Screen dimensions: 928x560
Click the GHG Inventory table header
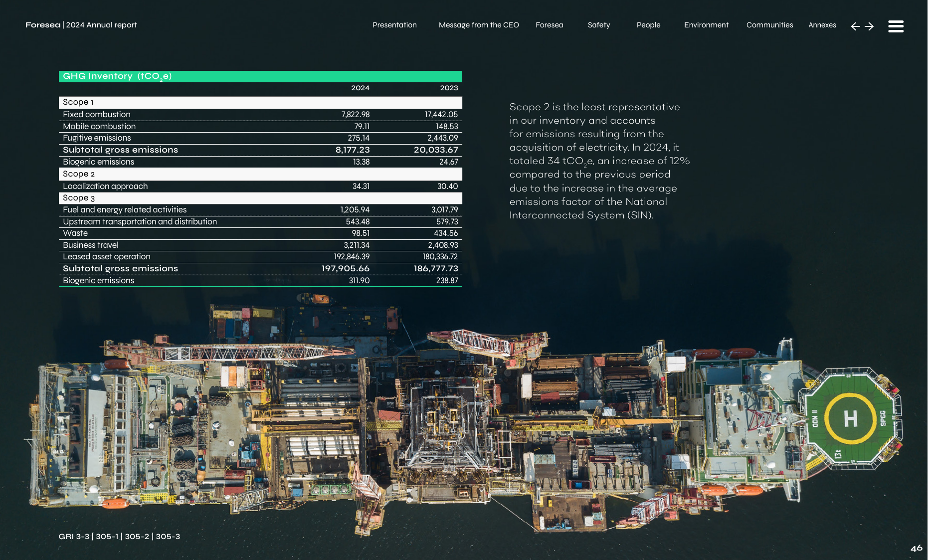pyautogui.click(x=260, y=76)
